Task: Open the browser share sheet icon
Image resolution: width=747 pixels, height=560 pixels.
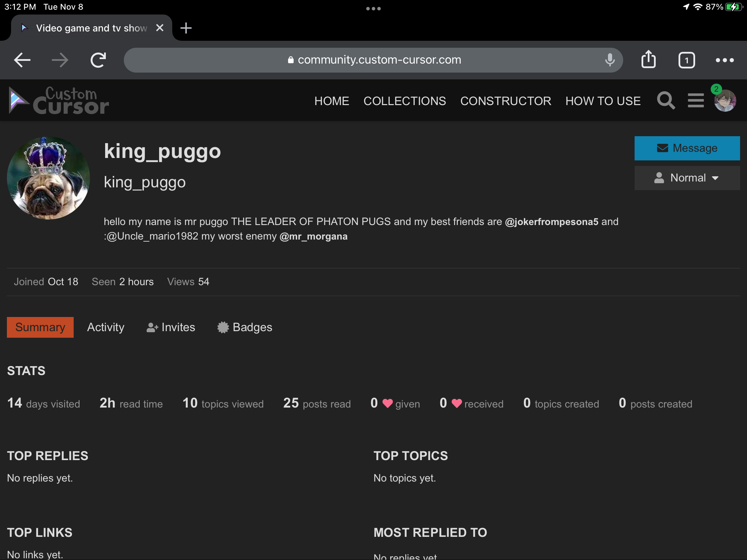Action: pos(648,60)
